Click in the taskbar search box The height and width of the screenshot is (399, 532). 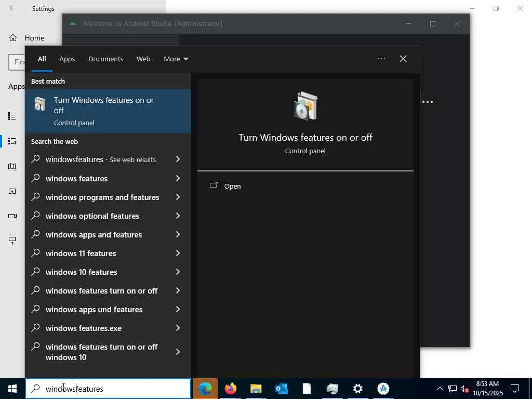point(108,389)
